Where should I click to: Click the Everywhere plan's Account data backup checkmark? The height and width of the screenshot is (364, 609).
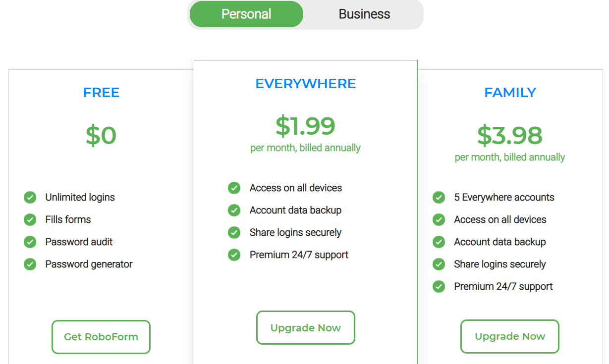click(234, 210)
